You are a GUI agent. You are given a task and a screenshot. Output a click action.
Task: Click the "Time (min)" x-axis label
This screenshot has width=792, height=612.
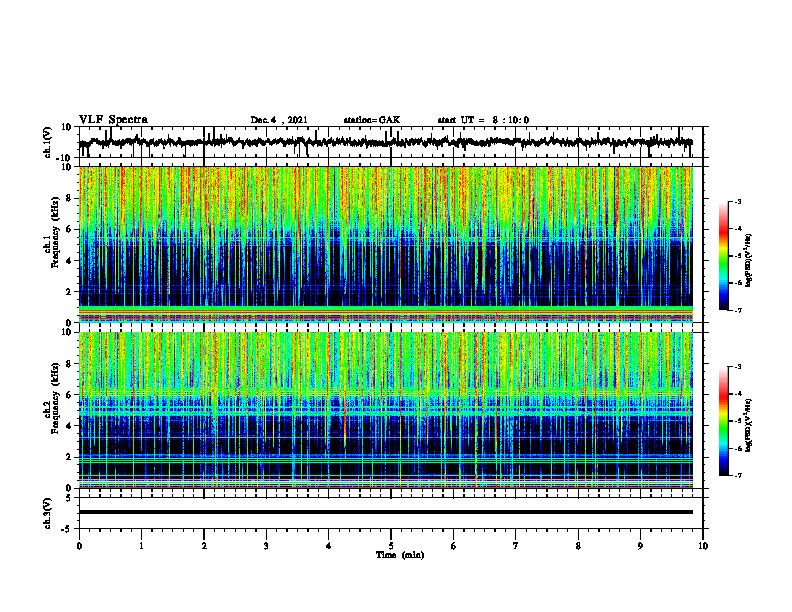tap(400, 555)
